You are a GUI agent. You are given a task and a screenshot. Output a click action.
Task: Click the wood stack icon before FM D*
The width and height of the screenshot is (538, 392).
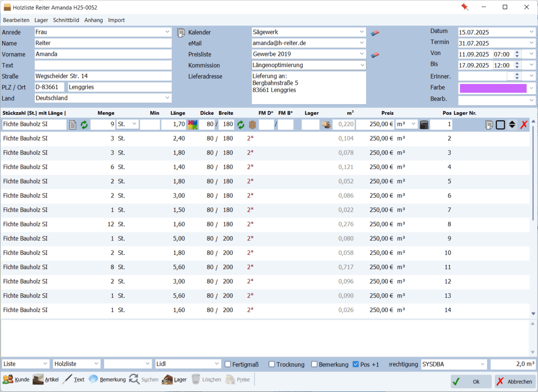pyautogui.click(x=252, y=125)
